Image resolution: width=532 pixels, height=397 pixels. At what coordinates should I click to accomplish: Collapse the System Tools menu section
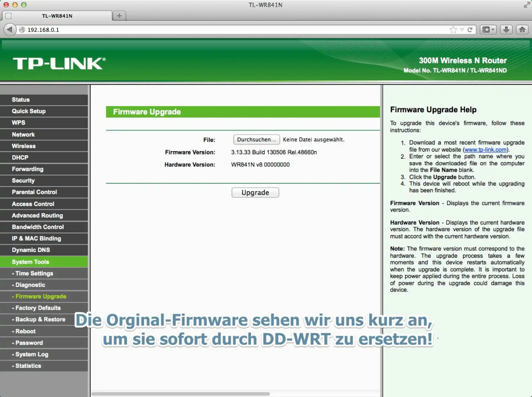[30, 262]
